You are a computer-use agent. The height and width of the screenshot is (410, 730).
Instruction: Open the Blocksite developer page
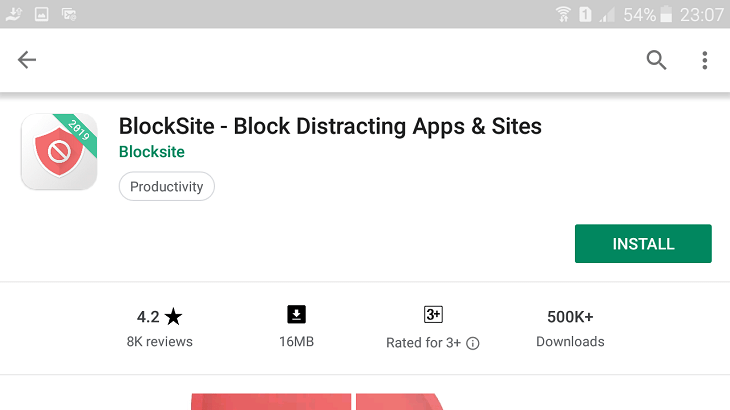click(x=152, y=152)
